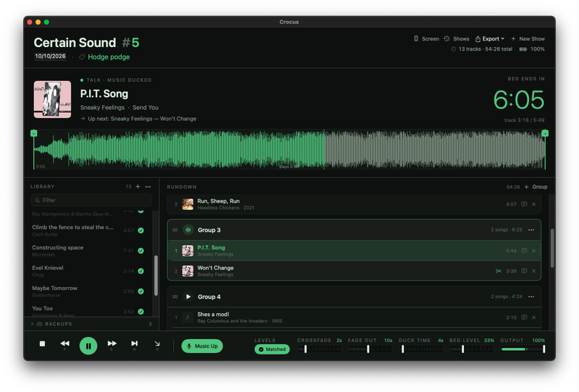Click the check mark beside You Too
The width and height of the screenshot is (579, 392).
click(x=140, y=312)
